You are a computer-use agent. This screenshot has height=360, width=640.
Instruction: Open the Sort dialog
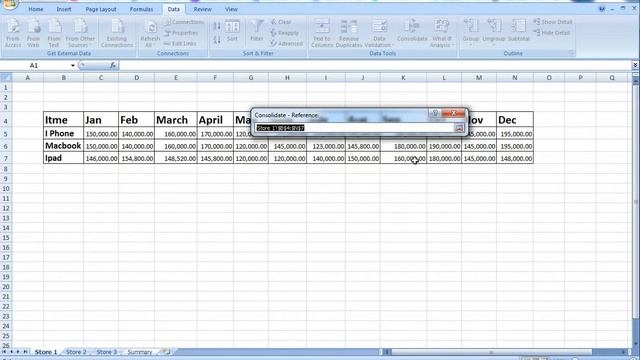coord(232,31)
